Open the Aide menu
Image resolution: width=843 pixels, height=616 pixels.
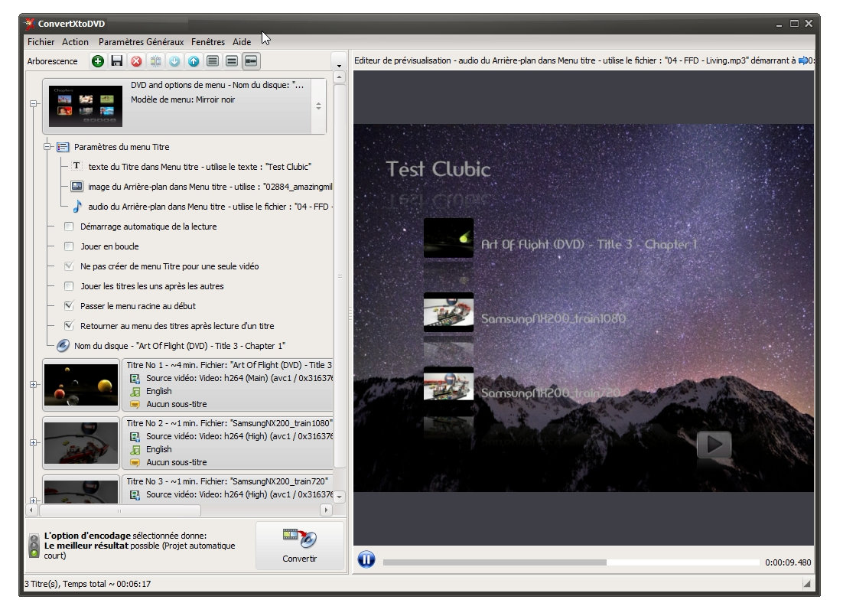coord(242,42)
